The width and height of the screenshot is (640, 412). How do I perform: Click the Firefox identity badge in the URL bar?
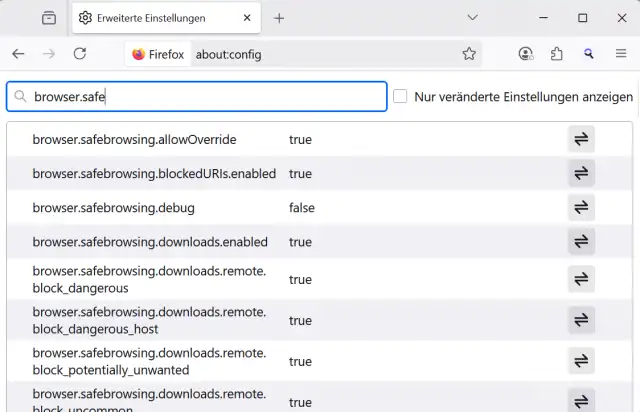coord(159,54)
